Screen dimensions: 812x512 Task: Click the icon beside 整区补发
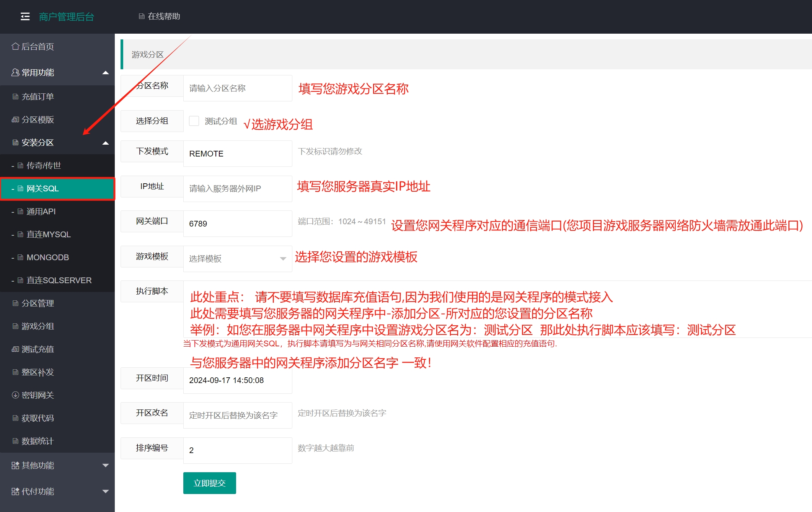(x=15, y=372)
